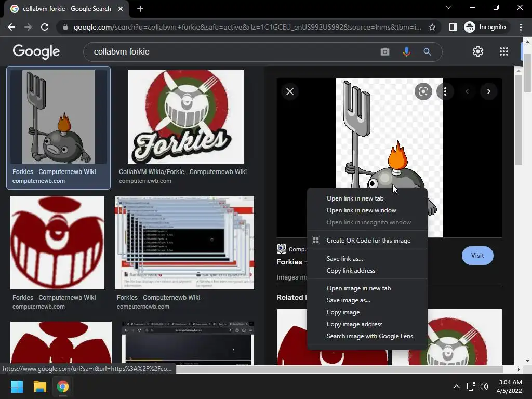Go to previous image with left chevron
Screen dimensions: 532x399
(x=467, y=91)
